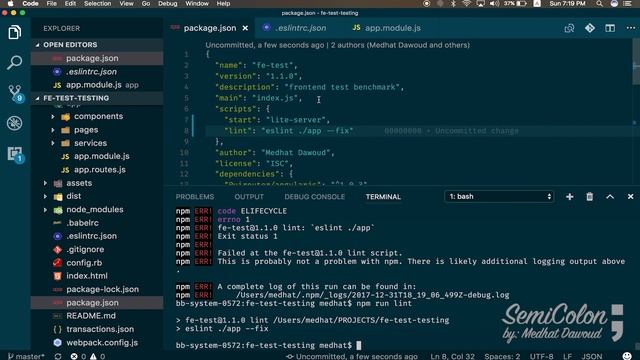Click the Open Changes icon in editor toolbar
The width and height of the screenshot is (640, 360).
pyautogui.click(x=569, y=28)
